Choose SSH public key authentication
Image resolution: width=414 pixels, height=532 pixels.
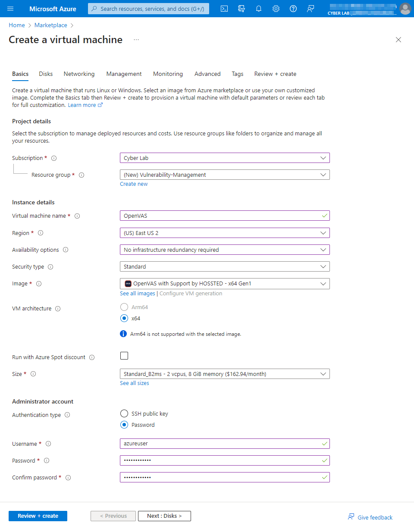pos(124,413)
